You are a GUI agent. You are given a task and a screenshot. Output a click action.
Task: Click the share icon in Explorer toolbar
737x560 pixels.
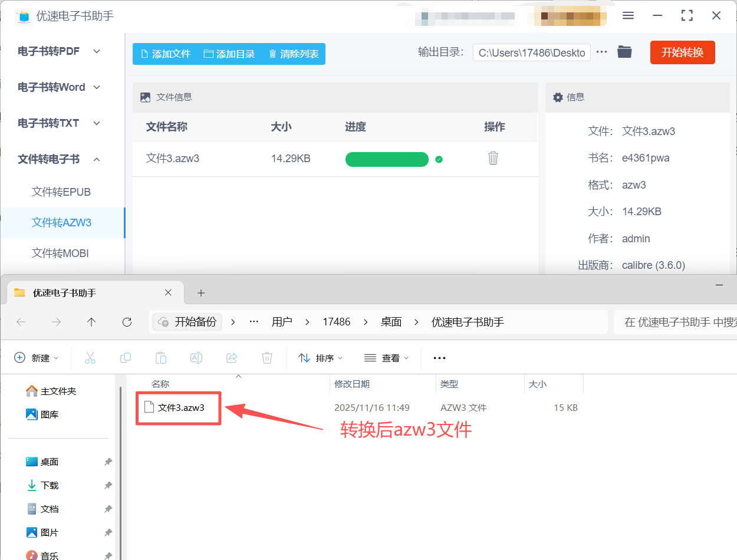point(232,358)
